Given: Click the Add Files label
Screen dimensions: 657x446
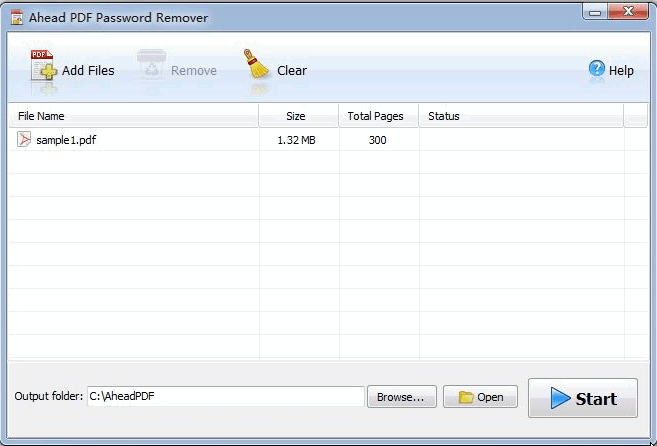Looking at the screenshot, I should coord(88,70).
